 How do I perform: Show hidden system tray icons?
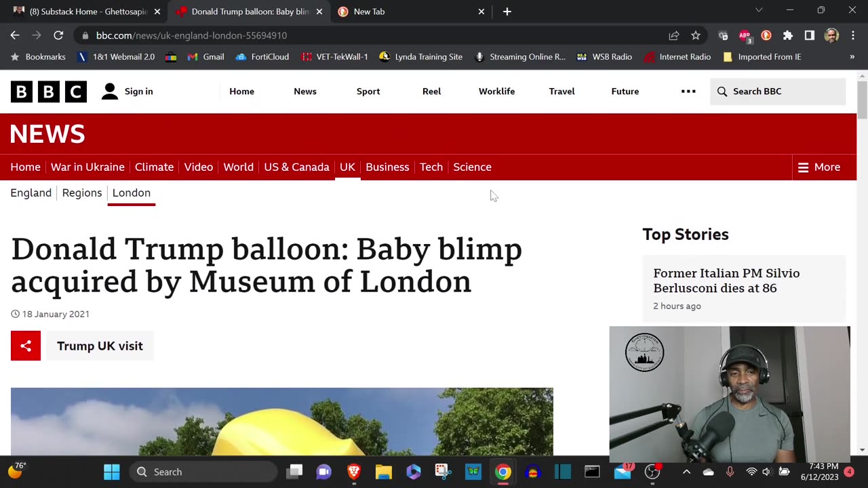(686, 472)
